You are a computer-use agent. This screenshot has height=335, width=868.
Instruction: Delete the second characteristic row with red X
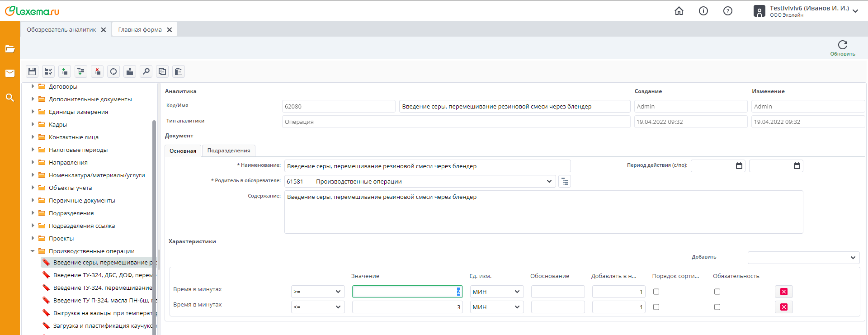coord(784,307)
